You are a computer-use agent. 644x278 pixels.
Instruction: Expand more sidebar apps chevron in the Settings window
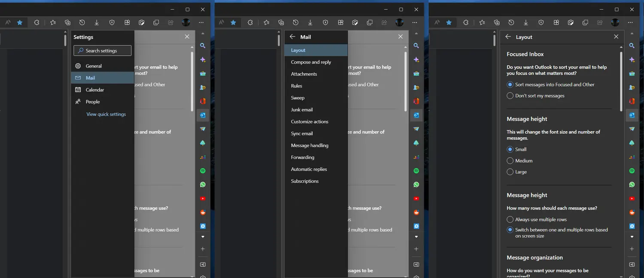203,237
